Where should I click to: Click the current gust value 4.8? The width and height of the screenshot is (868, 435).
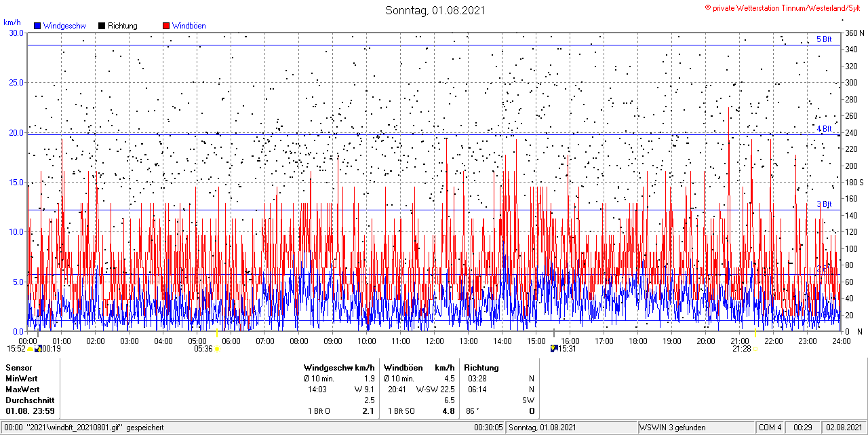pos(449,411)
